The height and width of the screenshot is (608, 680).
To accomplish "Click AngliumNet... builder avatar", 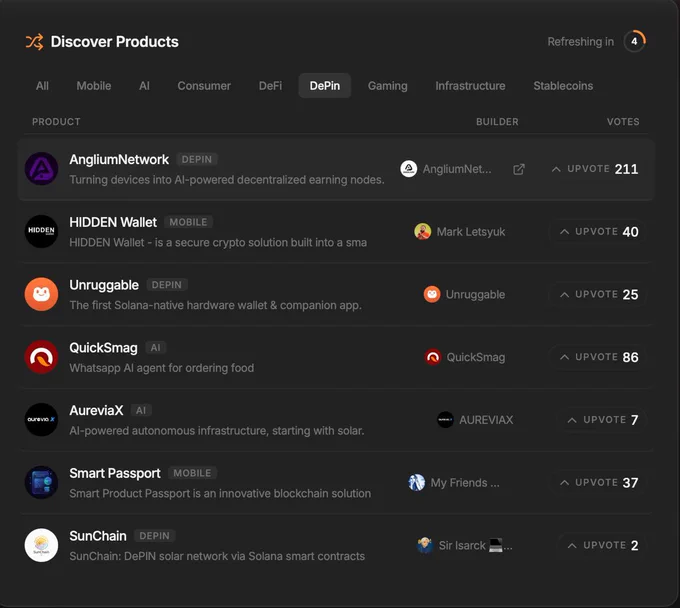I will tap(409, 169).
